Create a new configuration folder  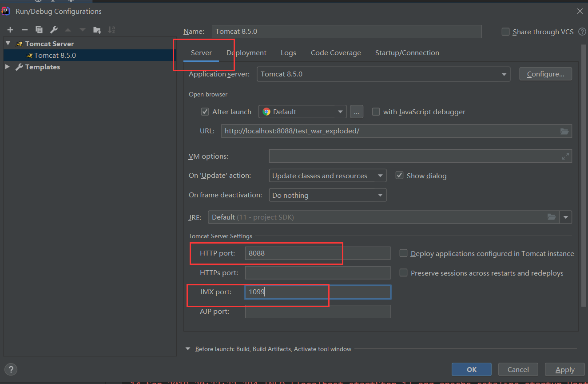(x=97, y=30)
